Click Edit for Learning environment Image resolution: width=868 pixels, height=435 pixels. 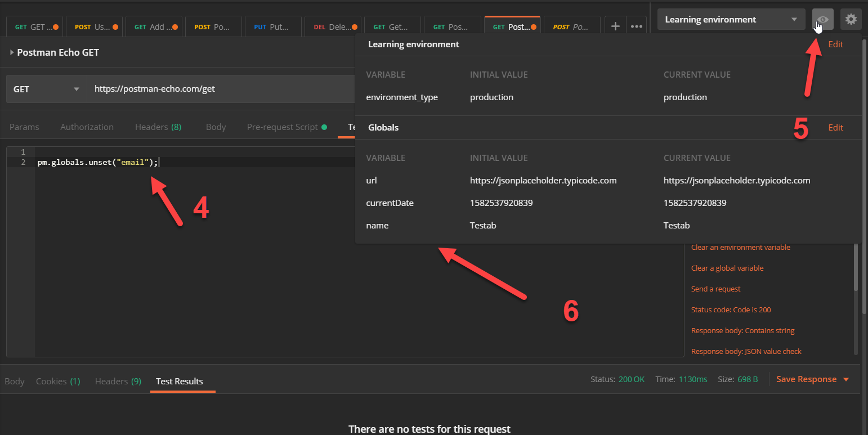tap(835, 44)
